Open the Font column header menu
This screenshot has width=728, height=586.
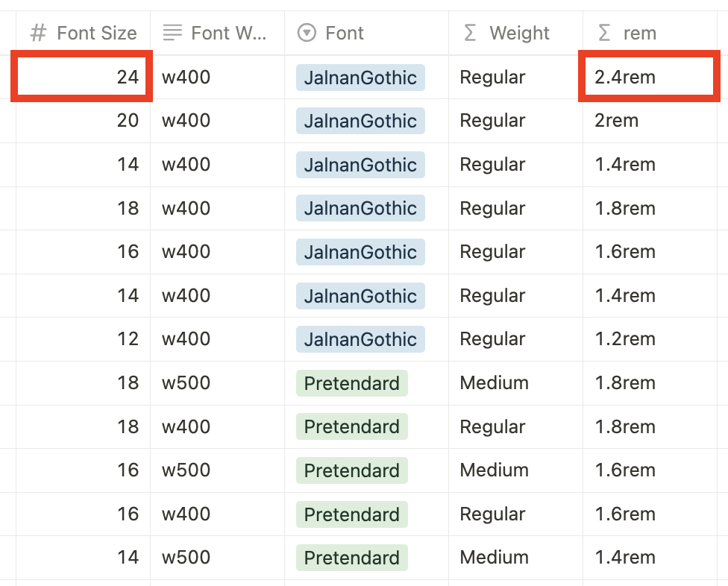coord(367,33)
